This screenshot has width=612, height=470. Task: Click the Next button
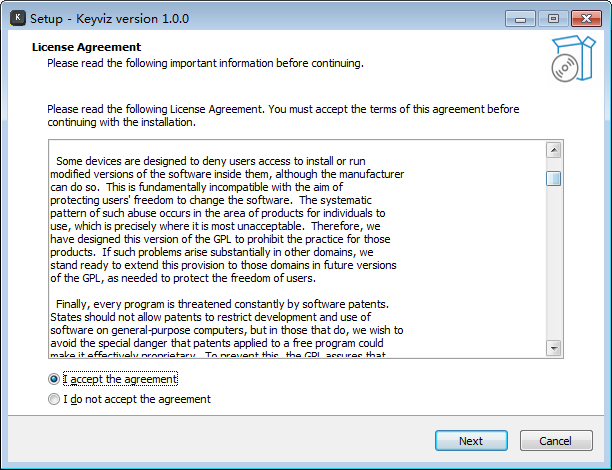pos(471,441)
